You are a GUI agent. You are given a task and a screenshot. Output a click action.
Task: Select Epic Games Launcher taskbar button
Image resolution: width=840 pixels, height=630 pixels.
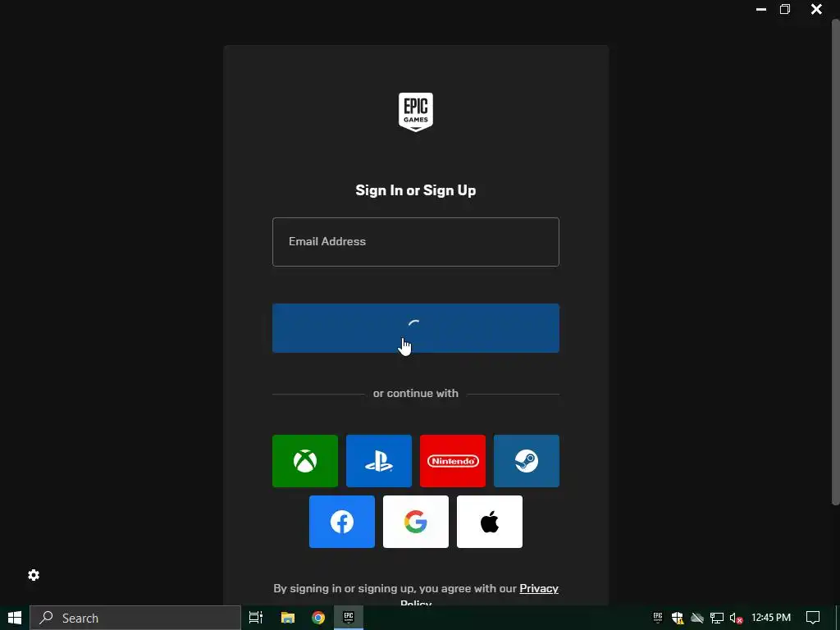pos(349,618)
